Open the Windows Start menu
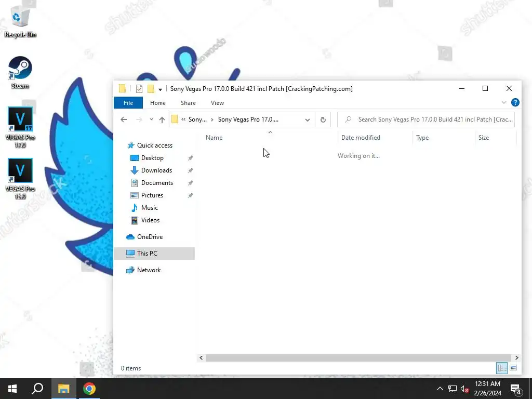This screenshot has width=532, height=399. click(12, 389)
